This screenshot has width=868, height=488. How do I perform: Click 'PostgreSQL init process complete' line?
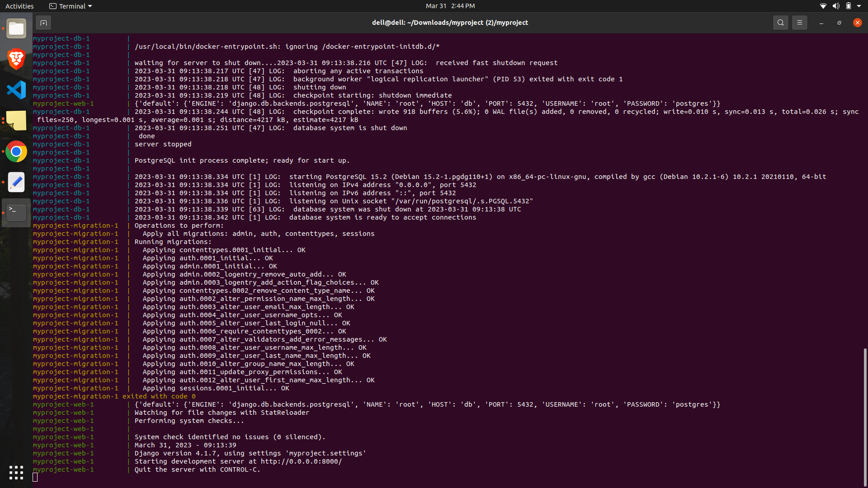point(242,160)
